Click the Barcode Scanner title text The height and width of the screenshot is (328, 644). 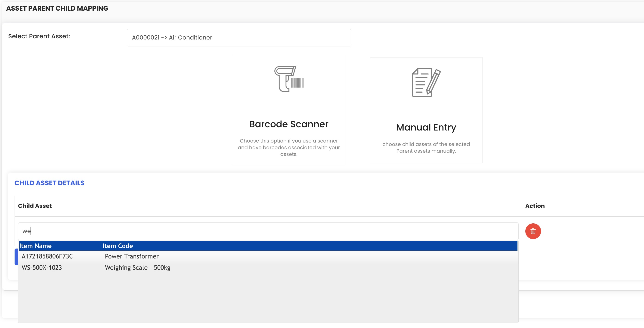pyautogui.click(x=289, y=124)
